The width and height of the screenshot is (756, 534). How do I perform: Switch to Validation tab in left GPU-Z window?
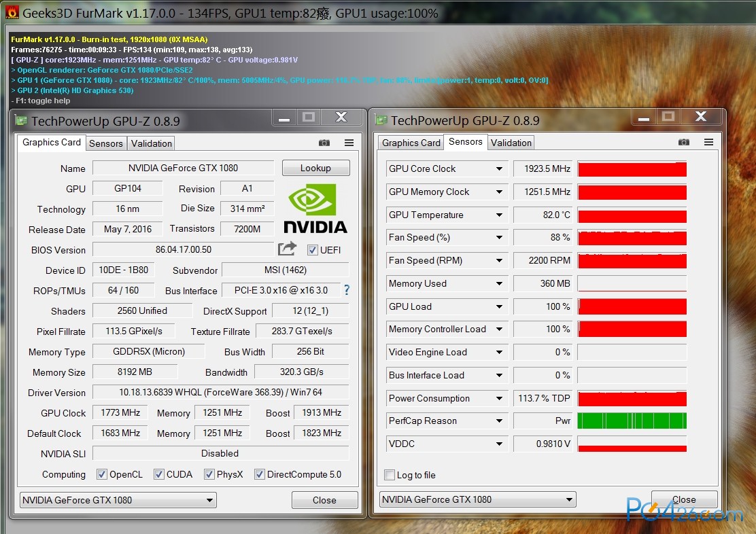tap(152, 143)
